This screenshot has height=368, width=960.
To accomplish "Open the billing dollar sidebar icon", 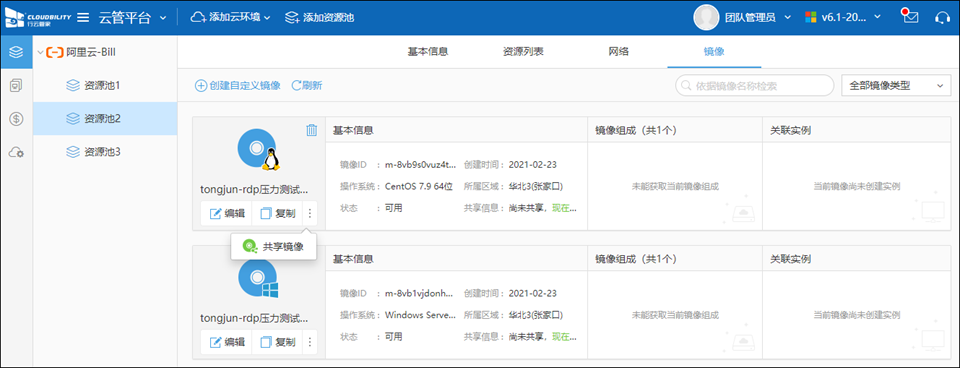I will click(17, 119).
